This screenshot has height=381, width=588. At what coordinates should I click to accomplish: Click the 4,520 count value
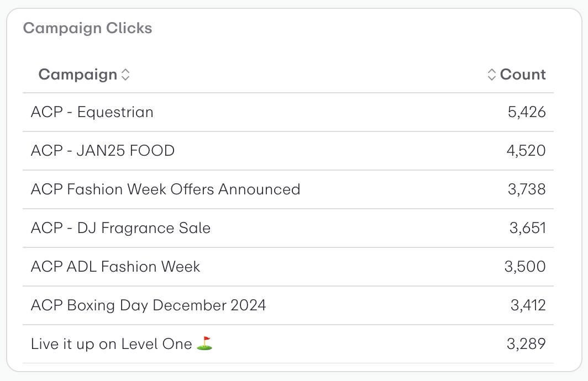pos(526,151)
